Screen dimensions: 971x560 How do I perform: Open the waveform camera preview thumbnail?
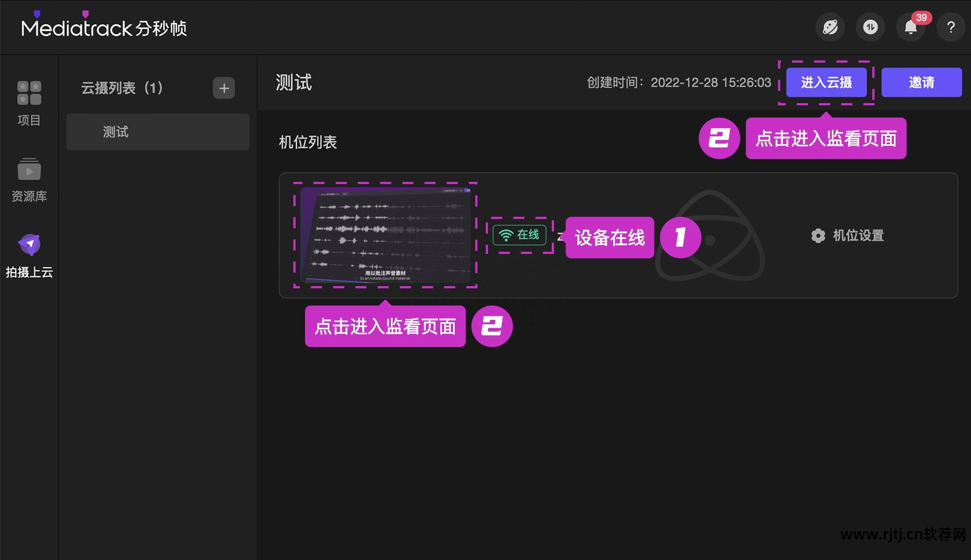[x=385, y=235]
